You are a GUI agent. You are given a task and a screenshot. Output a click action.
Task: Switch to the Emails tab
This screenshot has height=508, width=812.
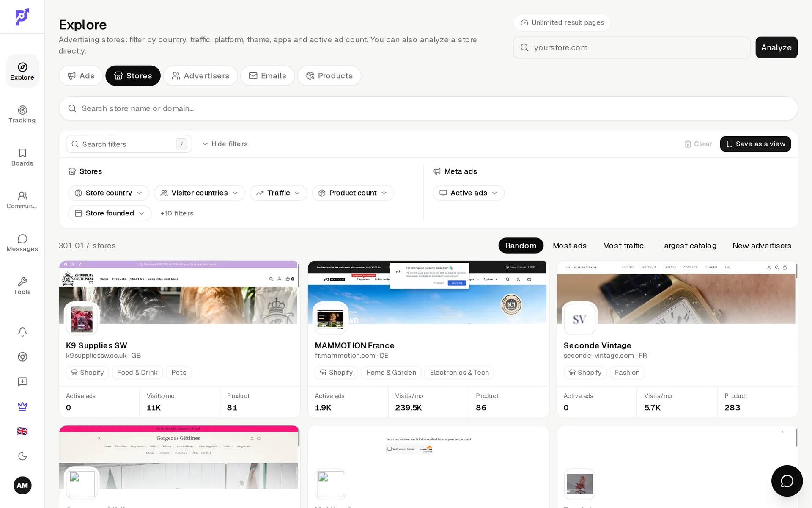(x=267, y=76)
